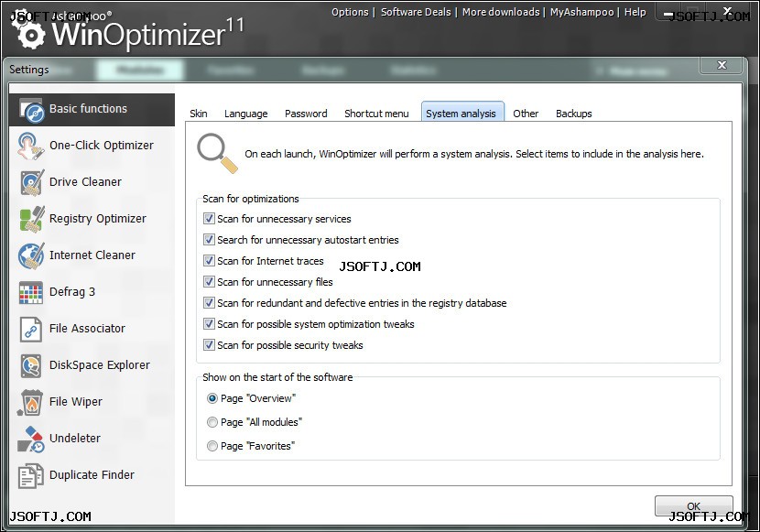The width and height of the screenshot is (760, 532).
Task: Click the Drive Cleaner disk icon
Action: point(32,182)
